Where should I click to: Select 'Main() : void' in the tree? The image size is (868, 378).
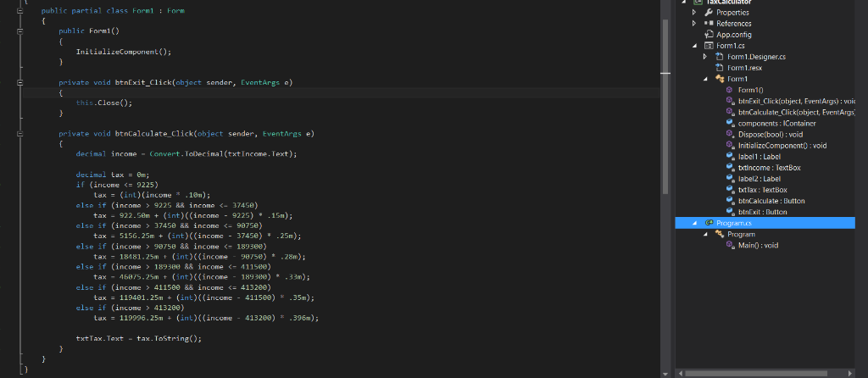click(759, 245)
